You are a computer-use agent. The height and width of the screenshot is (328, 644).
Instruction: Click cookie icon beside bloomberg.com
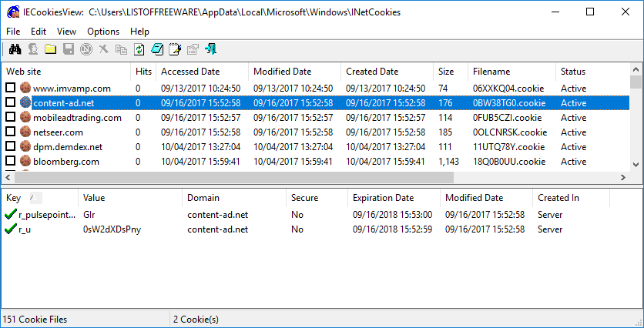click(x=25, y=162)
